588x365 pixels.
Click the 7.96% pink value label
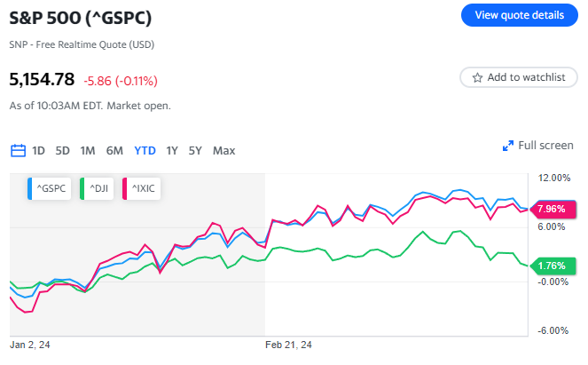pyautogui.click(x=553, y=210)
